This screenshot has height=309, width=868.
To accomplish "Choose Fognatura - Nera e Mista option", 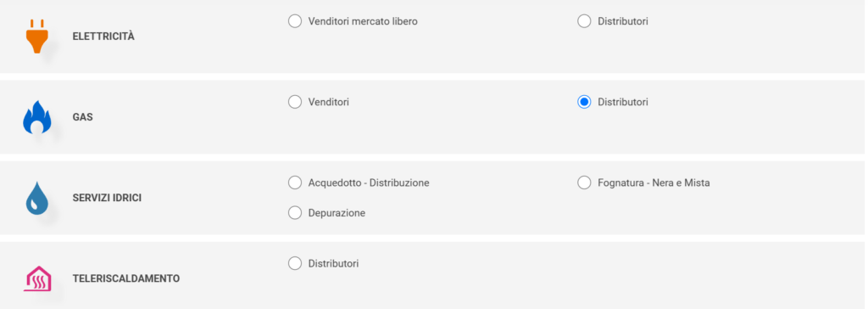I will pyautogui.click(x=584, y=183).
